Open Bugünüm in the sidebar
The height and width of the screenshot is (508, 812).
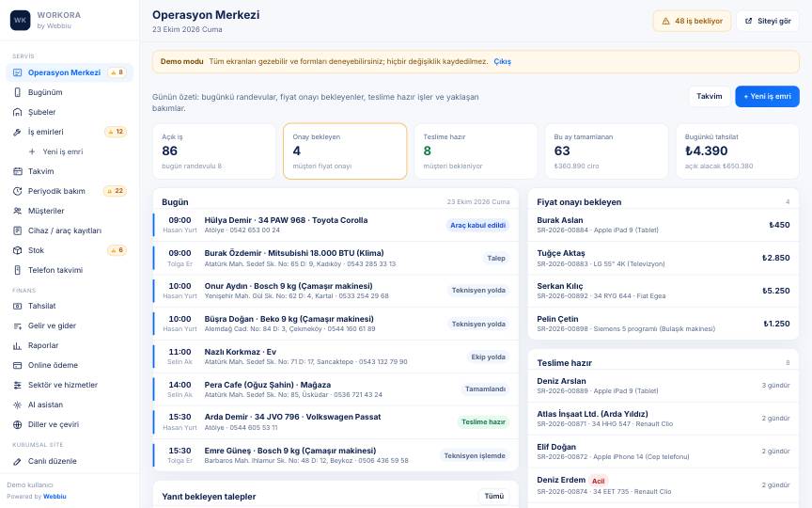pos(70,92)
